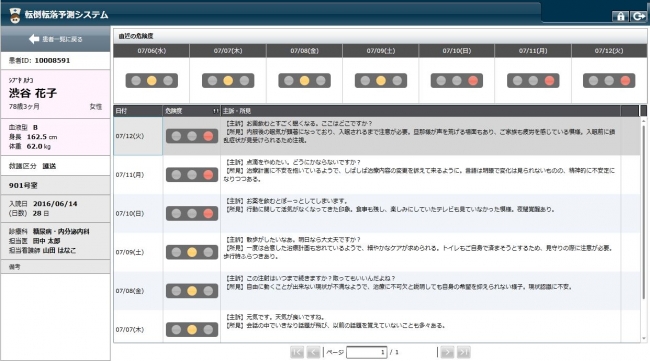Select the 07/08(金) date cell in table
The width and height of the screenshot is (650, 361).
pyautogui.click(x=138, y=291)
